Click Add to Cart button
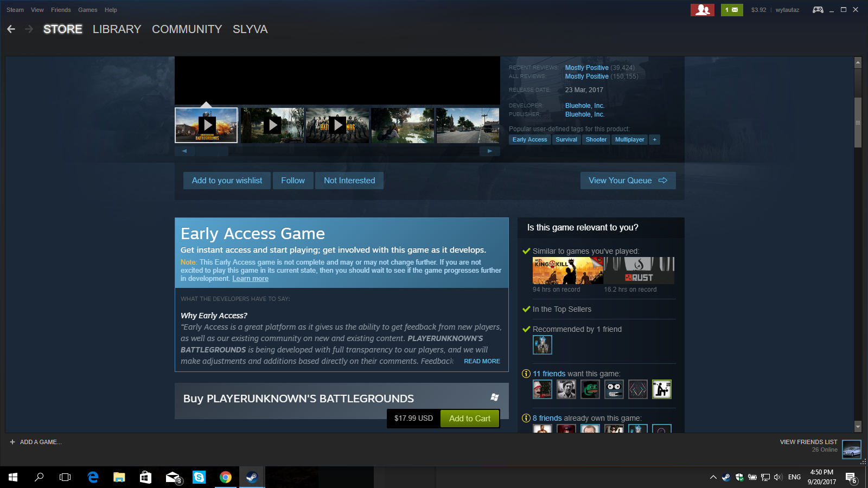Screen dimensions: 868x488 click(470, 419)
